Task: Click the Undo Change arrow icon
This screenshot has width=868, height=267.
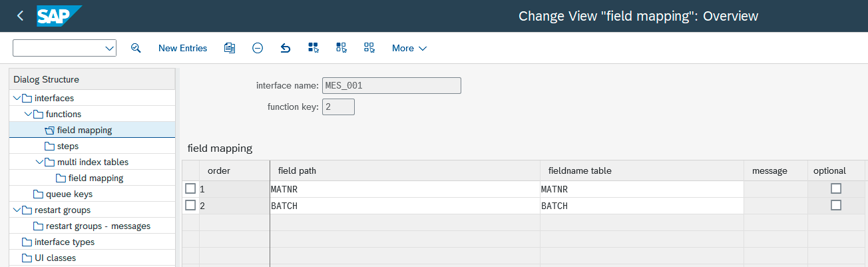Action: pos(286,48)
